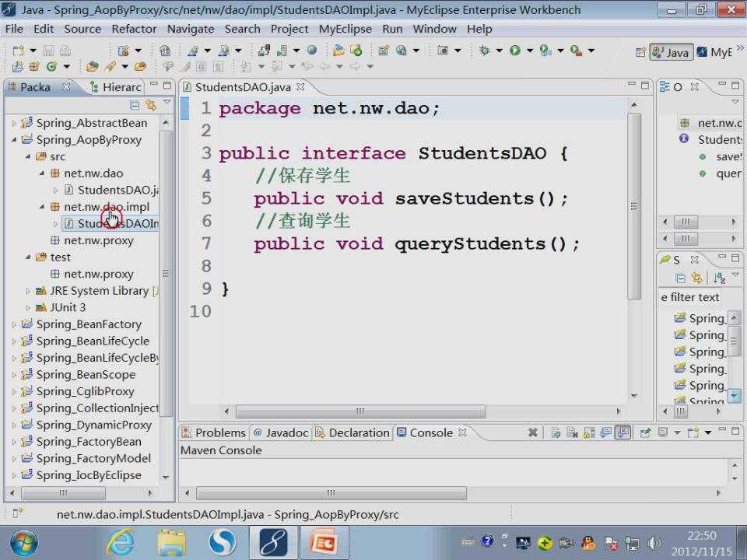Toggle Show Console When Standard Out Changes
This screenshot has height=560, width=747.
[x=605, y=432]
